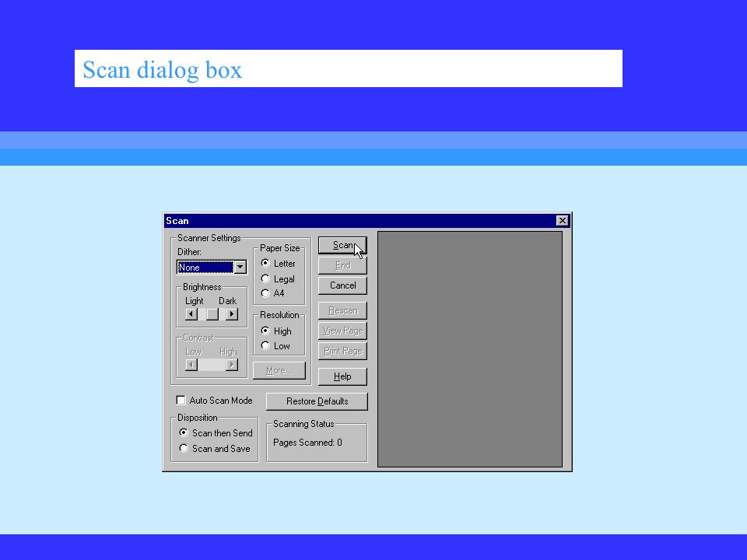The width and height of the screenshot is (747, 560).
Task: Select A4 paper size
Action: pos(273,293)
